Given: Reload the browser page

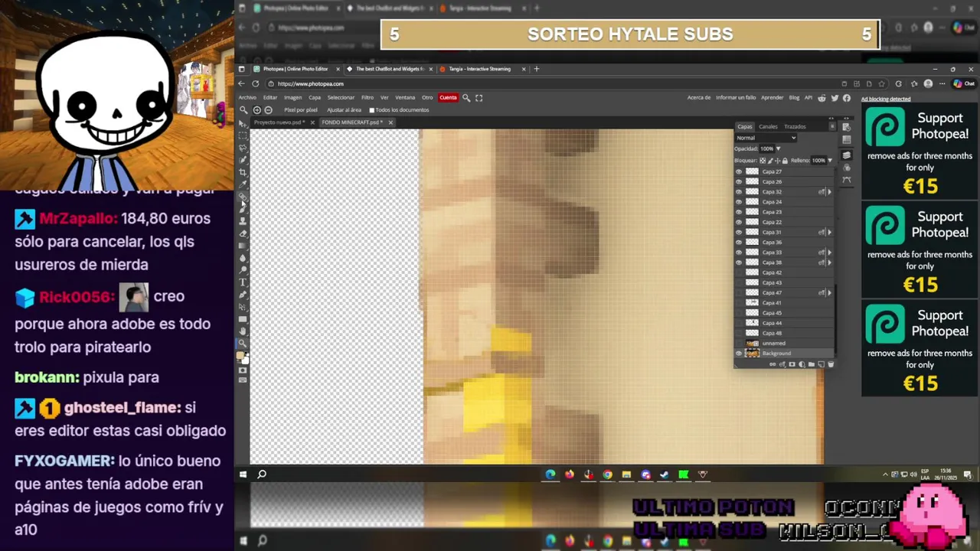Looking at the screenshot, I should [255, 83].
